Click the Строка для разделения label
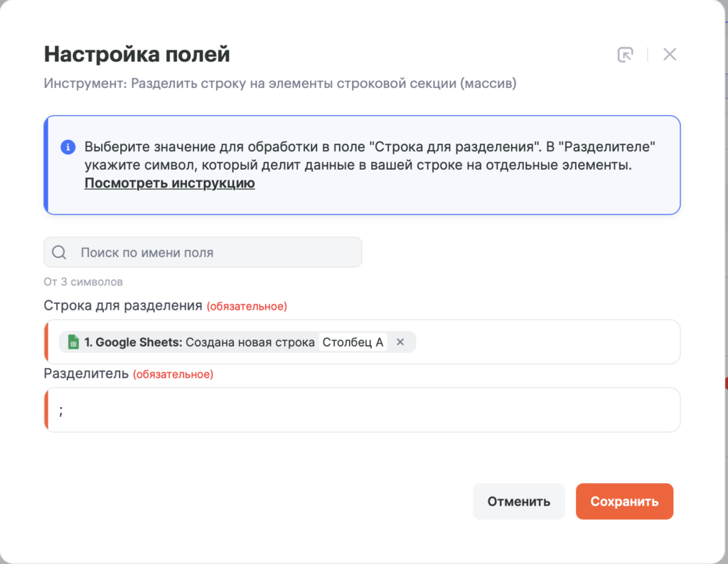The image size is (728, 564). coord(123,305)
